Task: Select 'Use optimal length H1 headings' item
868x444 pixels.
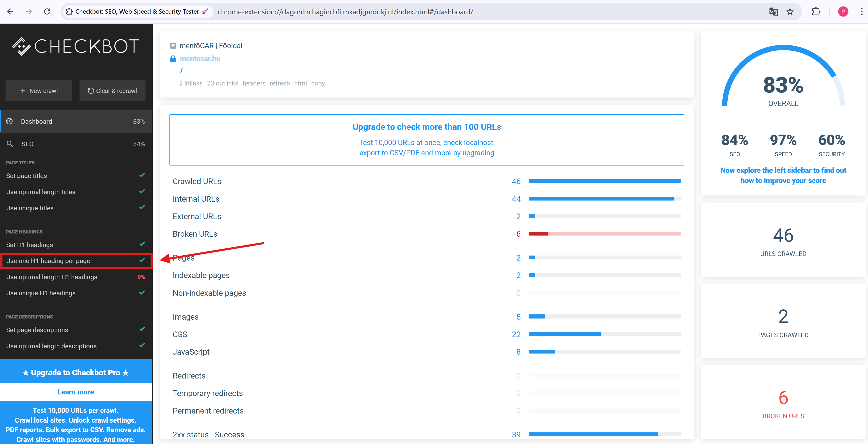Action: point(52,277)
